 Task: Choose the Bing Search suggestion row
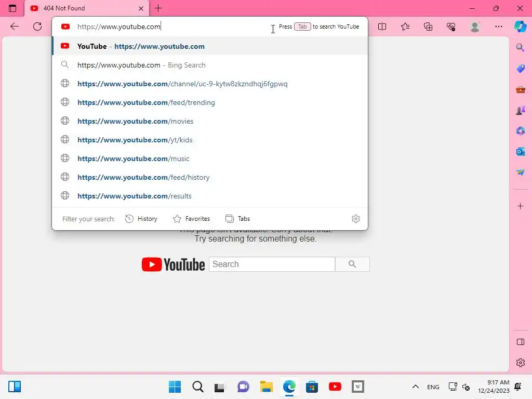click(210, 65)
